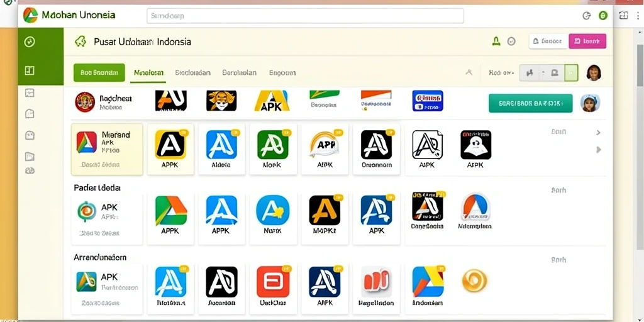Click the large teal button
Screen dimensions: 644x322
click(x=530, y=103)
